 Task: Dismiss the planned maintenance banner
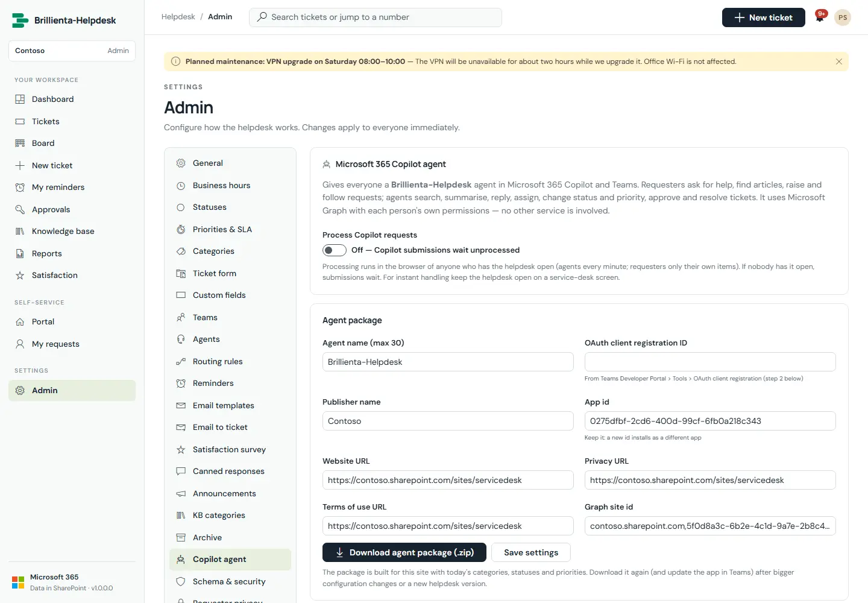coord(838,62)
